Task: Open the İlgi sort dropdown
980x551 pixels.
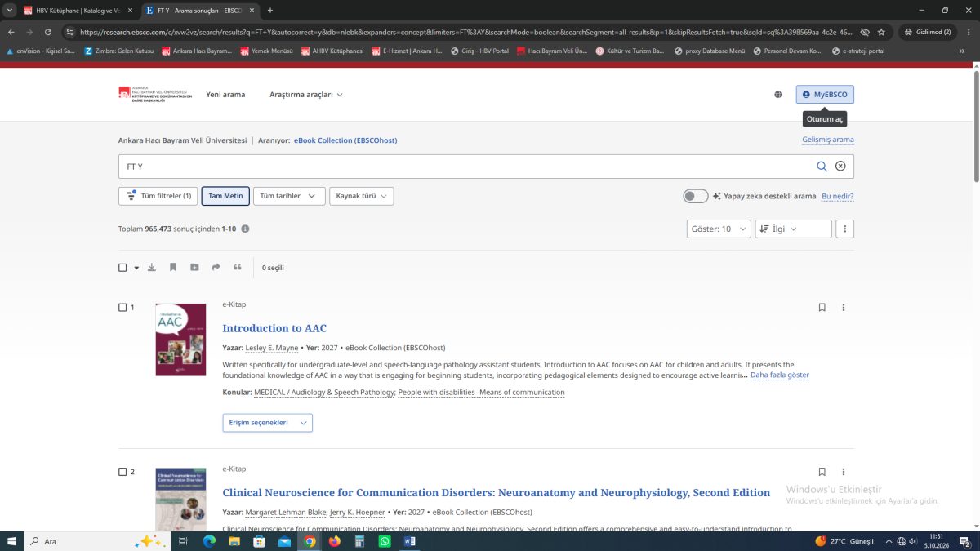Action: [x=793, y=229]
